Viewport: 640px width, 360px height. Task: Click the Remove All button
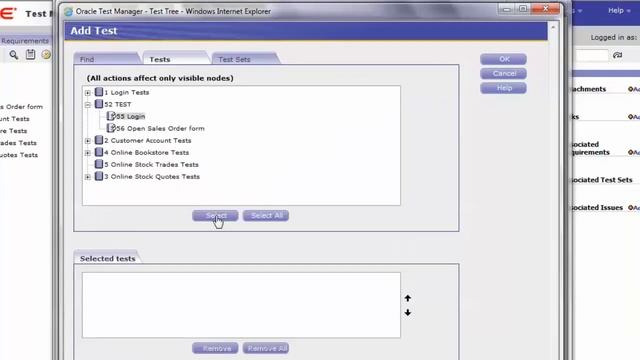266,348
